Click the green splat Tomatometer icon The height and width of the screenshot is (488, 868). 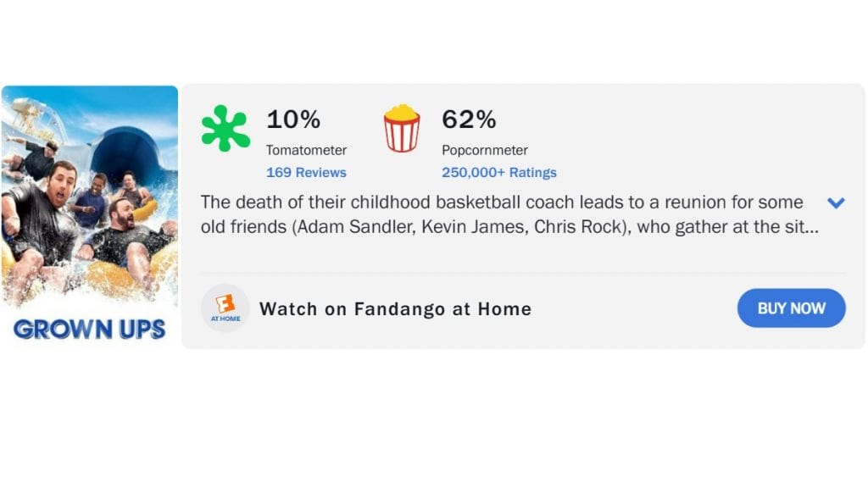point(225,129)
